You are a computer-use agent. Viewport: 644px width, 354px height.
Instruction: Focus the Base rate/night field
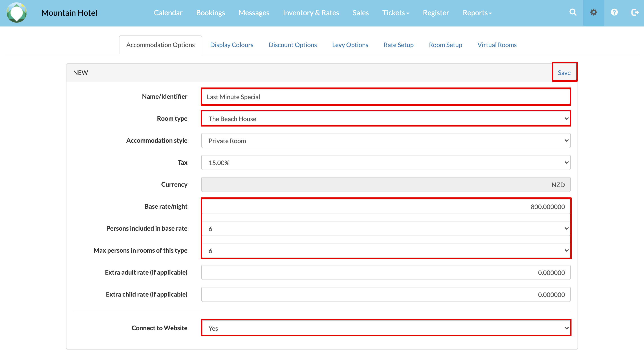click(x=386, y=207)
